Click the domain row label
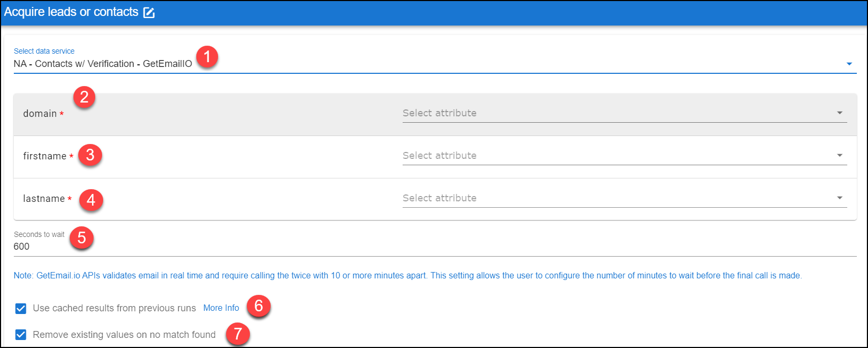Image resolution: width=868 pixels, height=348 pixels. pos(40,114)
